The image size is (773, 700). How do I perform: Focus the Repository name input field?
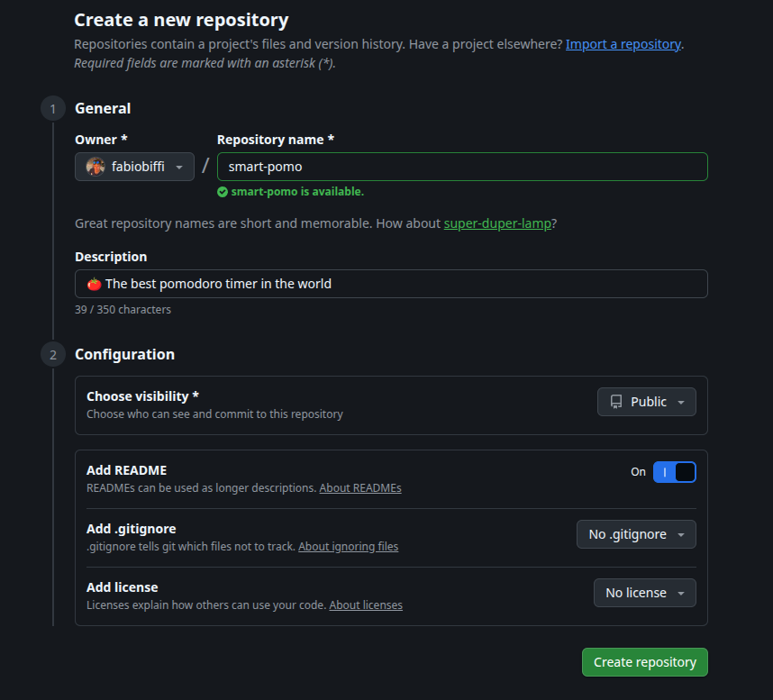tap(462, 167)
